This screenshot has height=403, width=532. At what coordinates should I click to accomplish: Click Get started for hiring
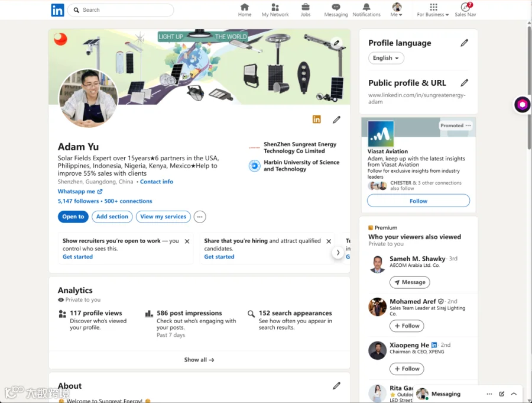pos(219,257)
